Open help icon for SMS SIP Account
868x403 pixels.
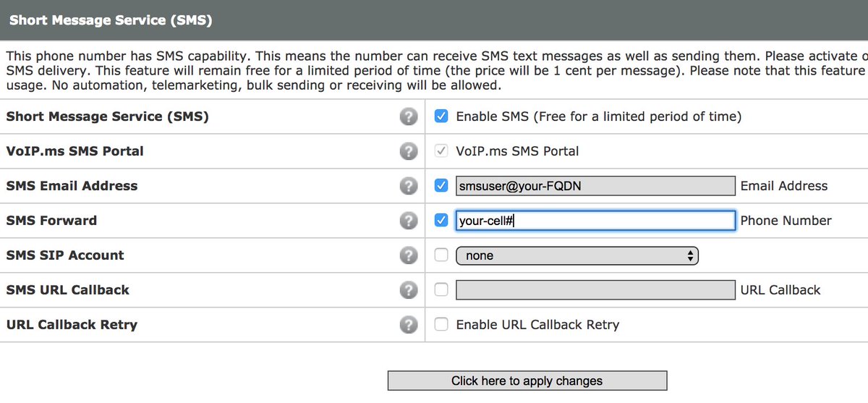click(409, 255)
